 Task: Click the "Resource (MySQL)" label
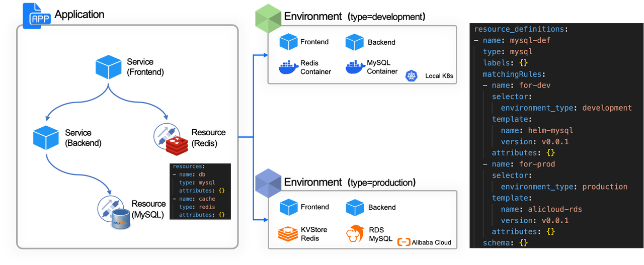[148, 209]
